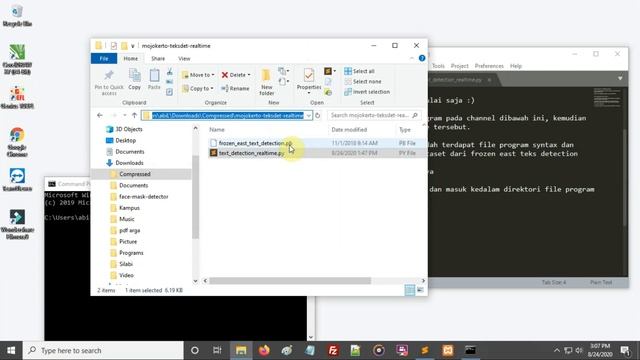Open recent locations dropdown beside forward arrow

pos(124,116)
